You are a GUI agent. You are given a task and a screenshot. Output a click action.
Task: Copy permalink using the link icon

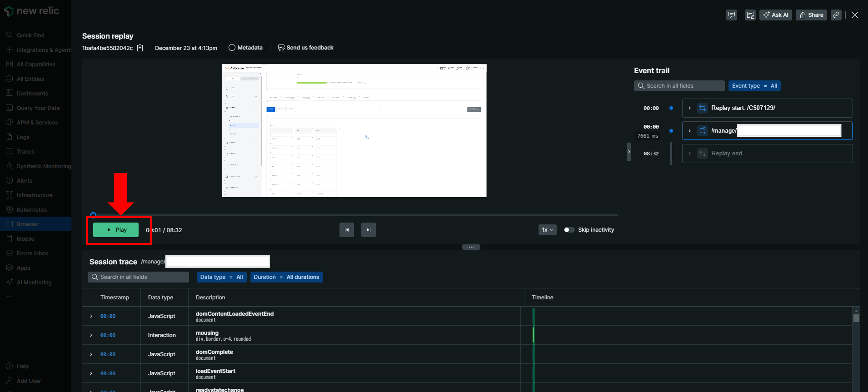pos(836,15)
